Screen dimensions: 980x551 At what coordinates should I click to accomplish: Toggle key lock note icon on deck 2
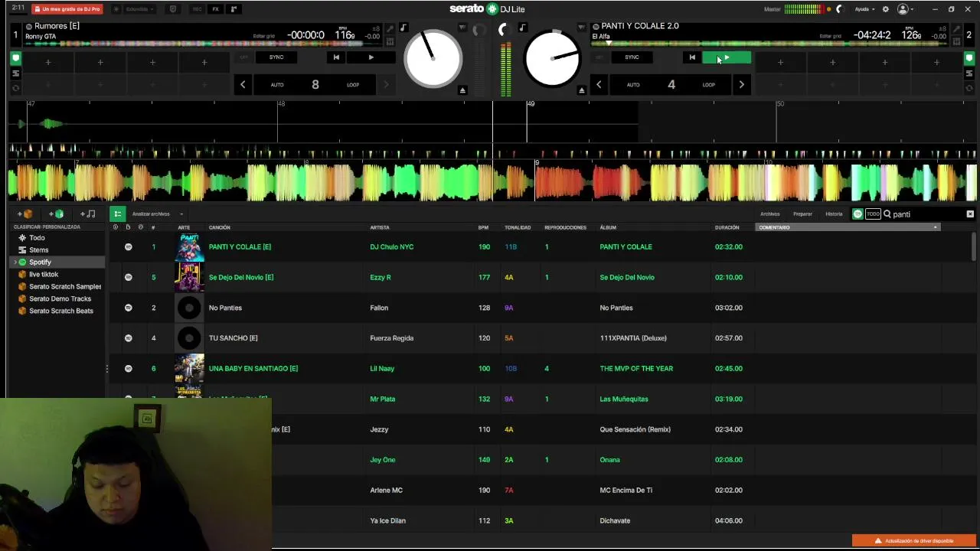522,28
